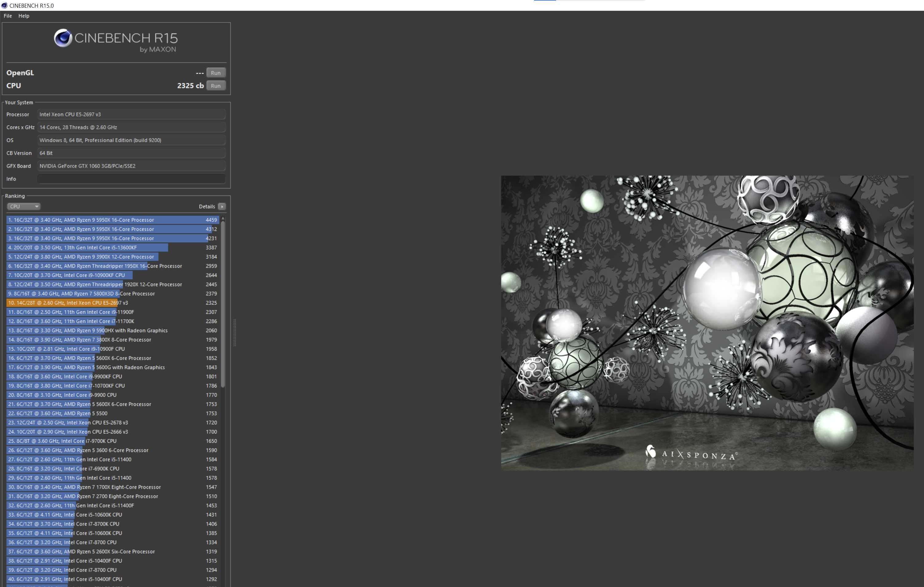Expand ranking Details arrow

pyautogui.click(x=222, y=206)
